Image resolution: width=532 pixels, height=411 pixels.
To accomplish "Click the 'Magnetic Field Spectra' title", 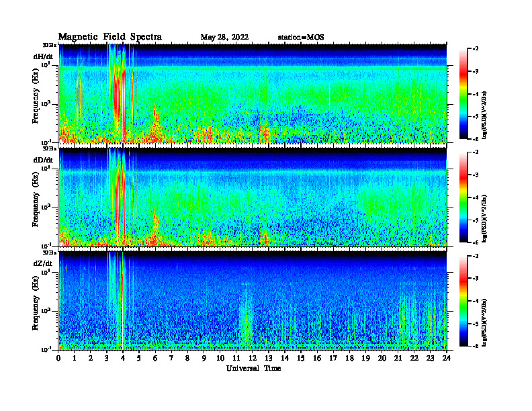I will coord(110,37).
